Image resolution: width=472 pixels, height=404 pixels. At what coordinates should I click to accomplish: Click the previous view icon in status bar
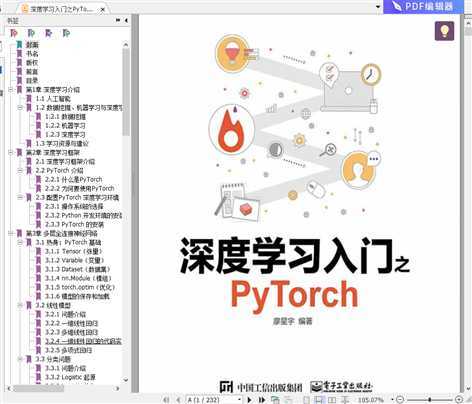(x=275, y=400)
